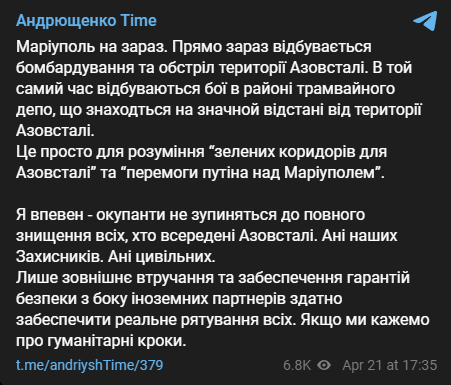The height and width of the screenshot is (385, 451).
Task: Click the line starting "бомбардування та обстріл"
Action: (214, 68)
